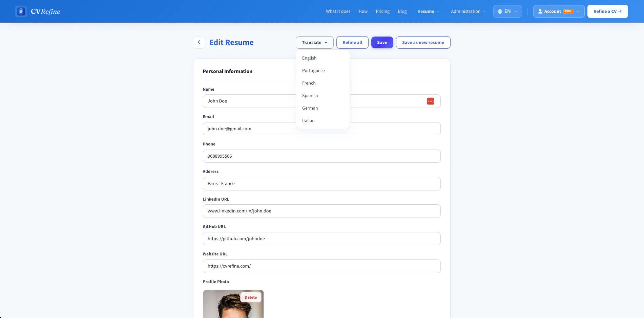Save the resume with the Save button
Image resolution: width=644 pixels, height=318 pixels.
tap(382, 43)
